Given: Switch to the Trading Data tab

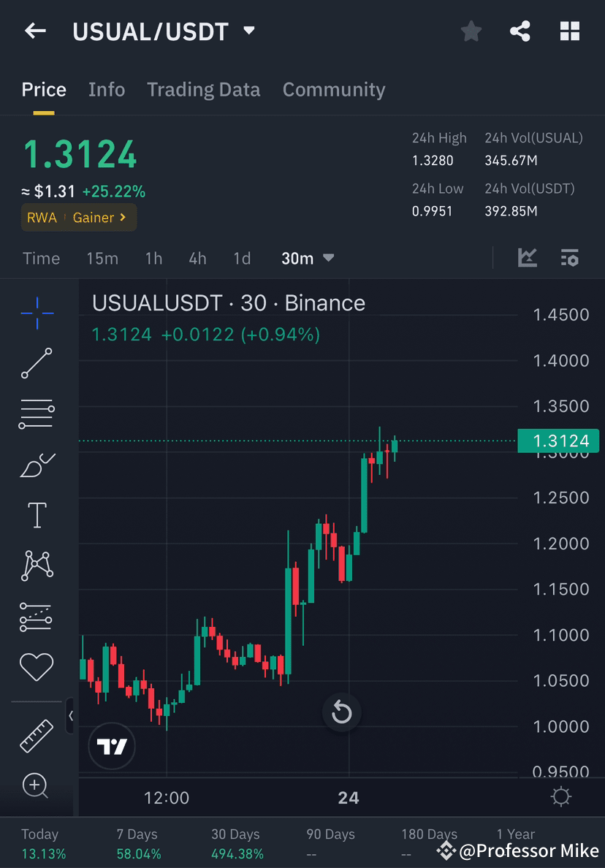Looking at the screenshot, I should 204,89.
